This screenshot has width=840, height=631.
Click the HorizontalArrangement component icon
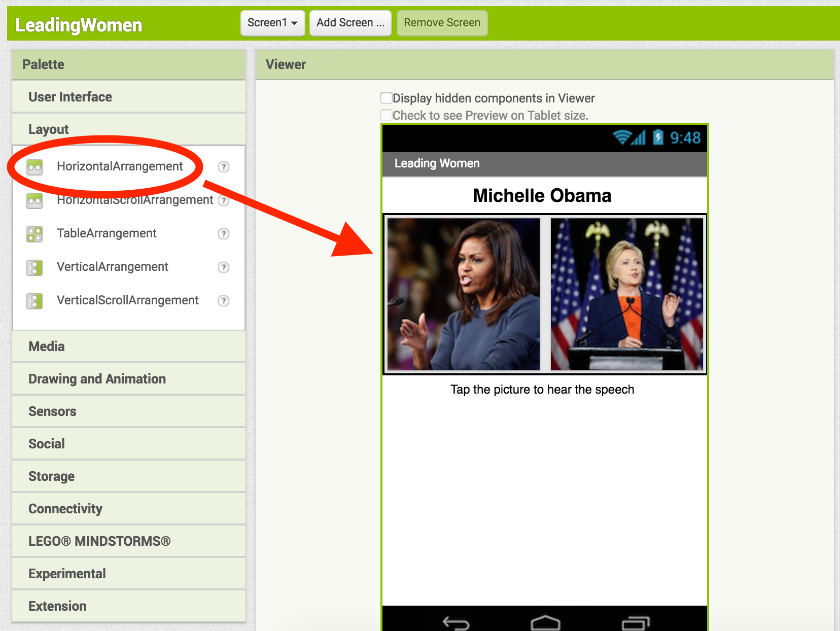[34, 167]
